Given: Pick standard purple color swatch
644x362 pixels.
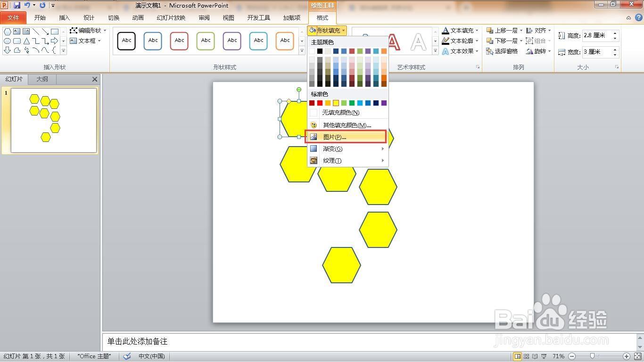Looking at the screenshot, I should coord(384,103).
